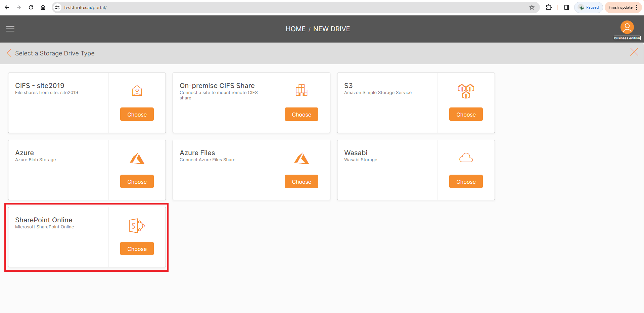
Task: Choose the SharePoint Online option
Action: tap(137, 249)
